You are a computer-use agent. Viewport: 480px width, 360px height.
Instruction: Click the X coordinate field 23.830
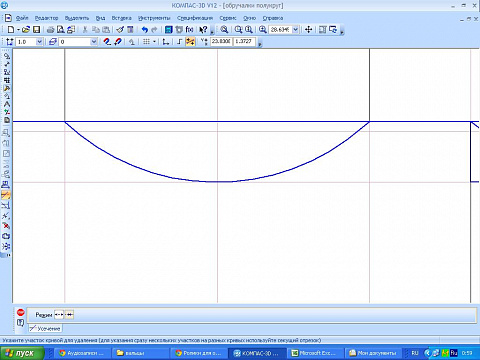tap(221, 41)
